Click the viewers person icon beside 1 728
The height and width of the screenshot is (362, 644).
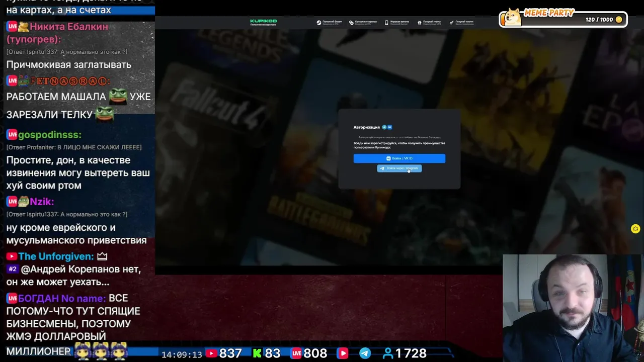[x=388, y=353]
